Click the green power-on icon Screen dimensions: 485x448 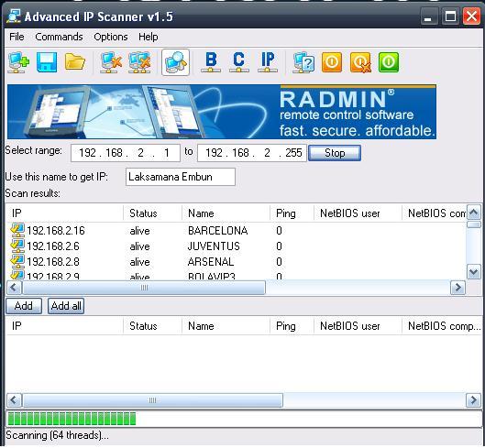coord(389,62)
